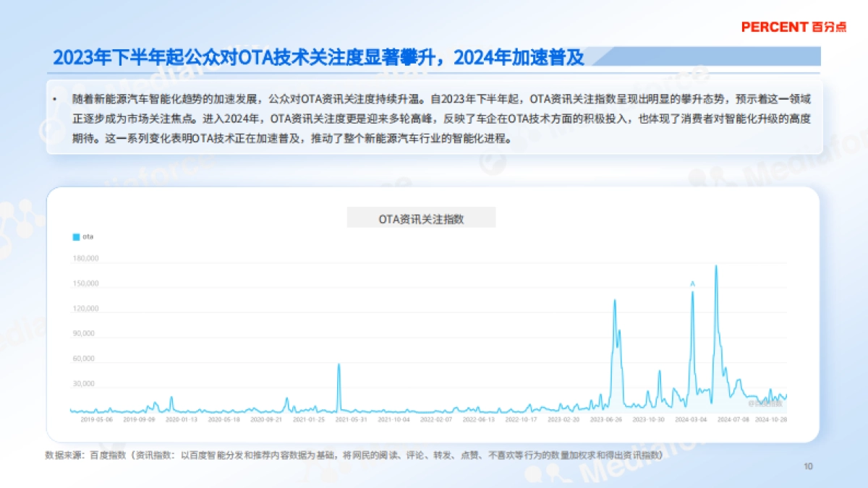The width and height of the screenshot is (868, 488).
Task: Toggle visibility of the OTA trend line
Action: coord(82,236)
